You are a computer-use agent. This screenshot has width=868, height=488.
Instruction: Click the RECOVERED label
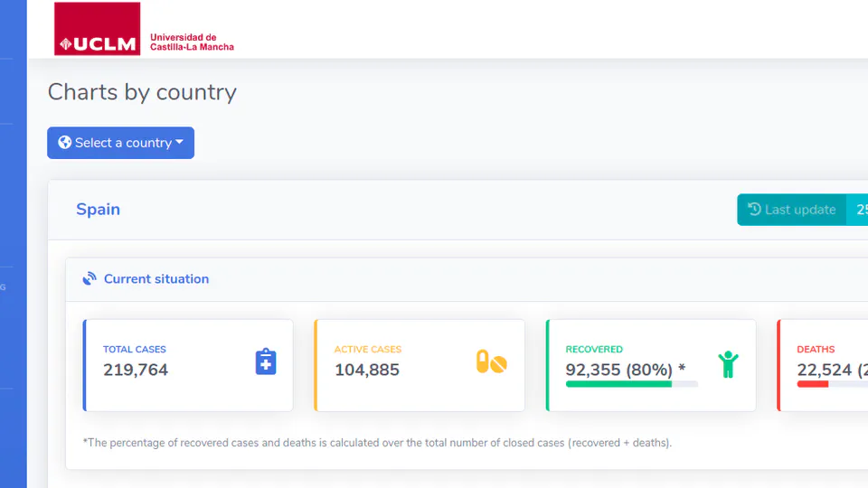[594, 349]
